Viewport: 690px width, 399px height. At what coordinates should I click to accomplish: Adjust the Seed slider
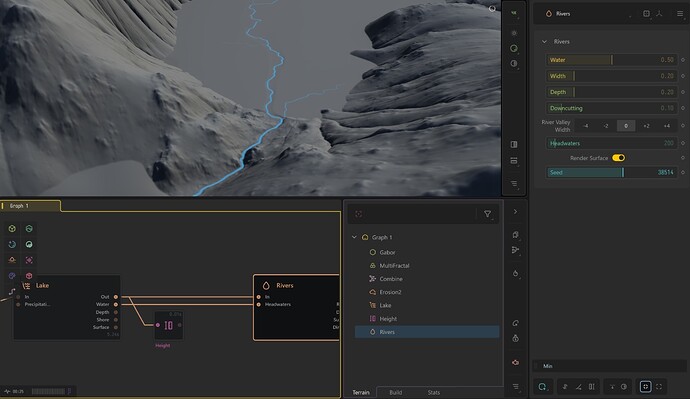(612, 172)
